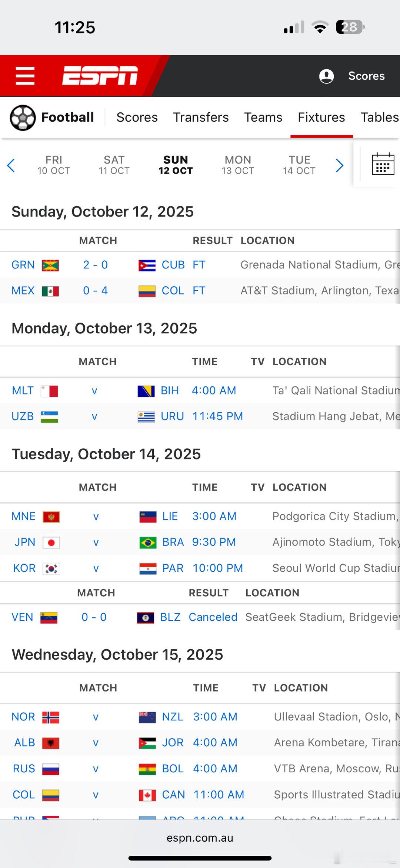Go to previous dates with left chevron
This screenshot has height=868, width=400.
[x=11, y=165]
